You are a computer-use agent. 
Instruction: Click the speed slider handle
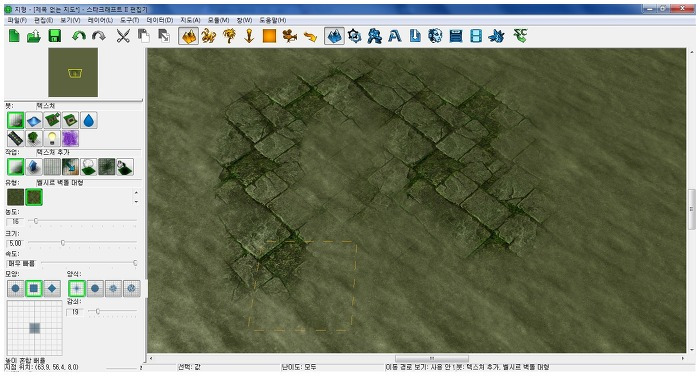pyautogui.click(x=135, y=263)
